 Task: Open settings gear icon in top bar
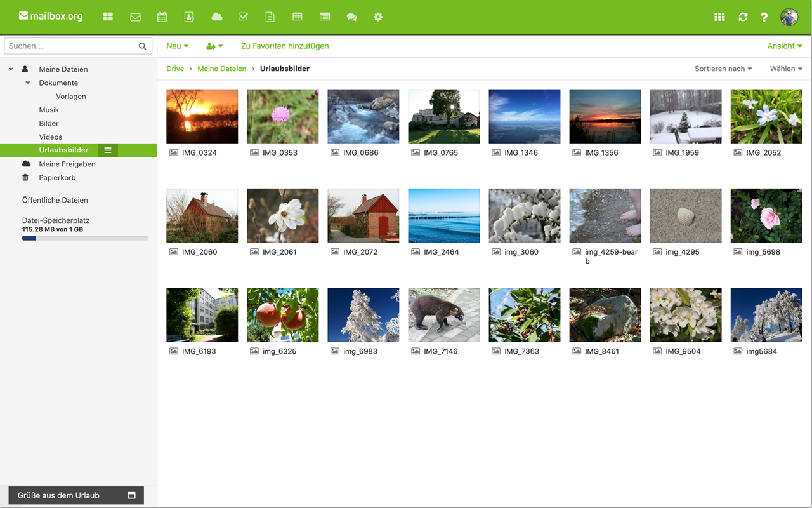coord(378,17)
